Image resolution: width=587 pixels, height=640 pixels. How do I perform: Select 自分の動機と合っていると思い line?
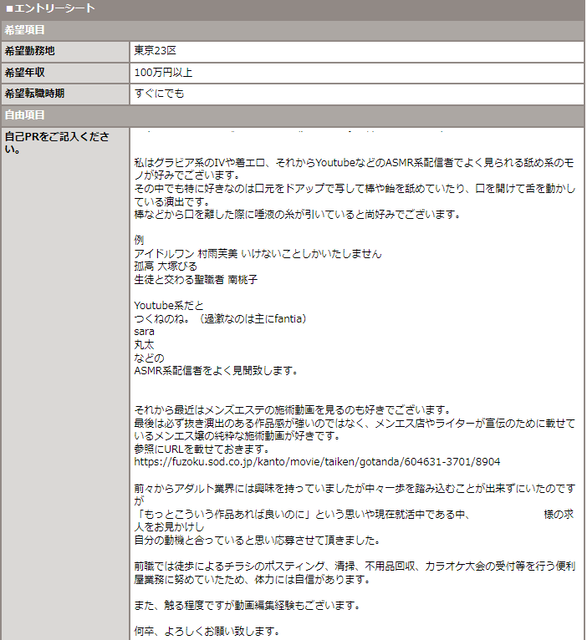(257, 540)
